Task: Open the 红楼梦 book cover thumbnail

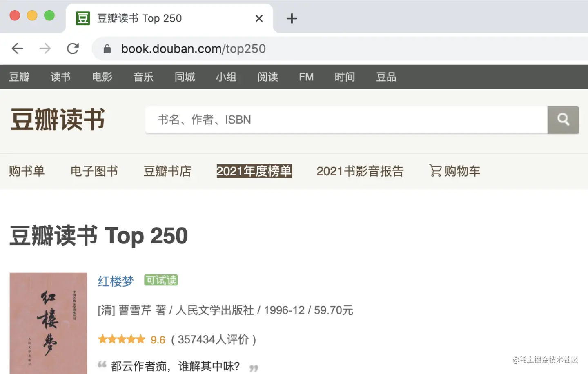Action: tap(49, 323)
